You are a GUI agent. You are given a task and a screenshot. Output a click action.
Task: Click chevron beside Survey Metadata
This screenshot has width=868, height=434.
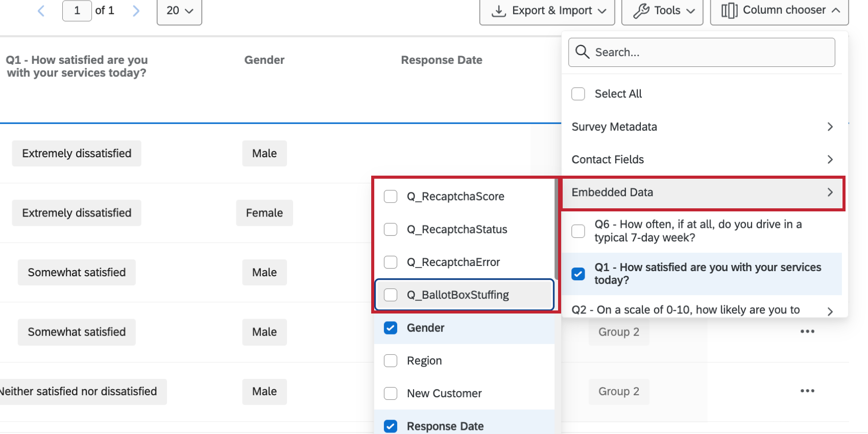pyautogui.click(x=830, y=127)
